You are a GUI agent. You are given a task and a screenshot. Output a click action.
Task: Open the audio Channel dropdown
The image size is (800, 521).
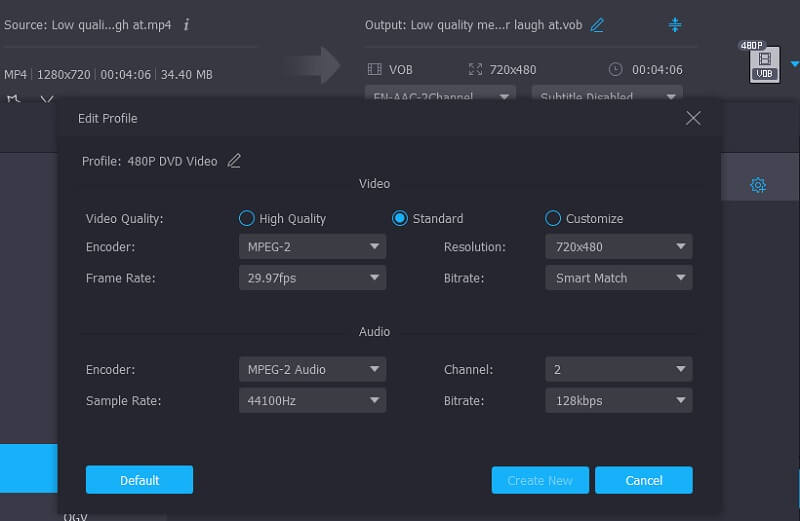point(619,370)
